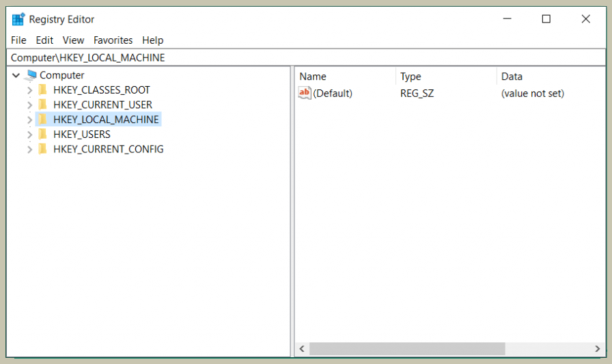
Task: Click the Data column header
Action: tap(551, 76)
